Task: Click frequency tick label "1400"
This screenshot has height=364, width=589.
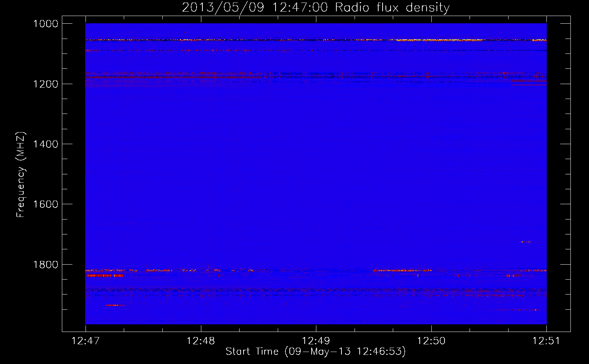Action: tap(46, 144)
